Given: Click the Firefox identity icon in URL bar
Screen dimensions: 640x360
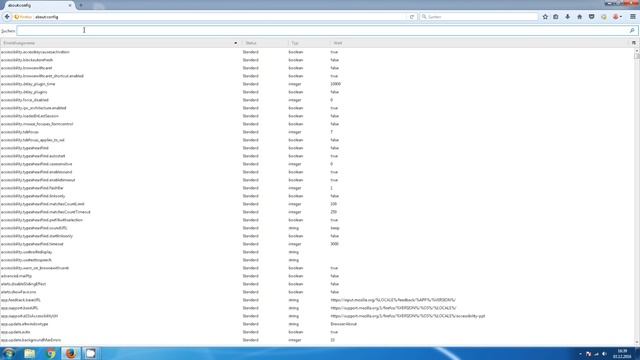Looking at the screenshot, I should click(x=23, y=17).
